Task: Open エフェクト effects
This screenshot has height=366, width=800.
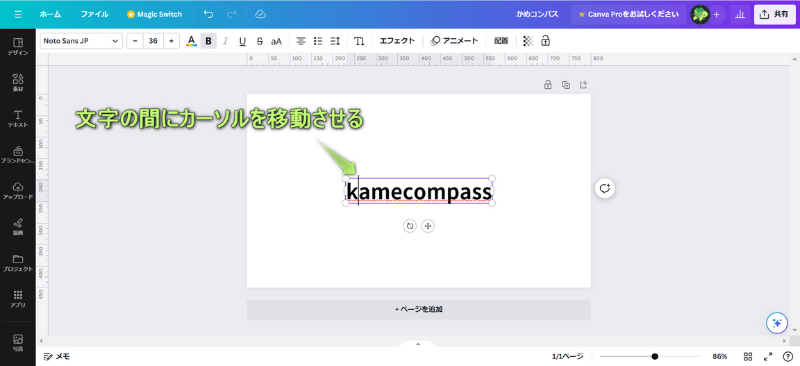Action: (397, 41)
